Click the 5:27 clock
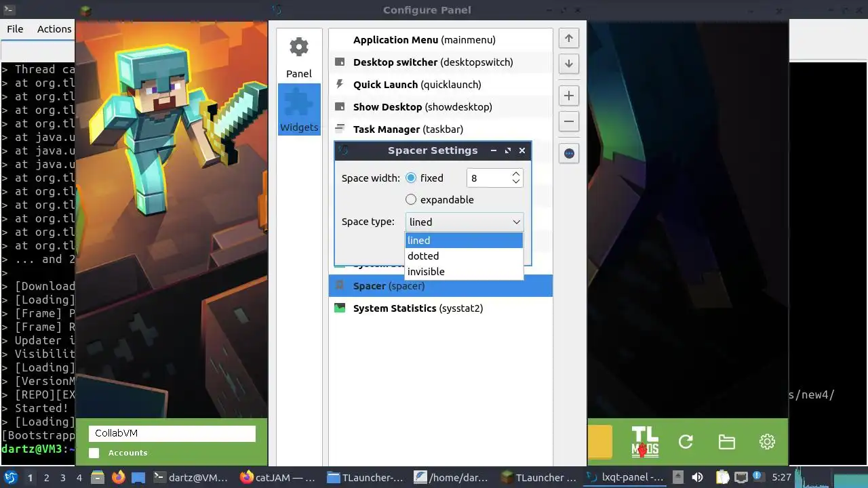The height and width of the screenshot is (488, 868). [x=782, y=478]
